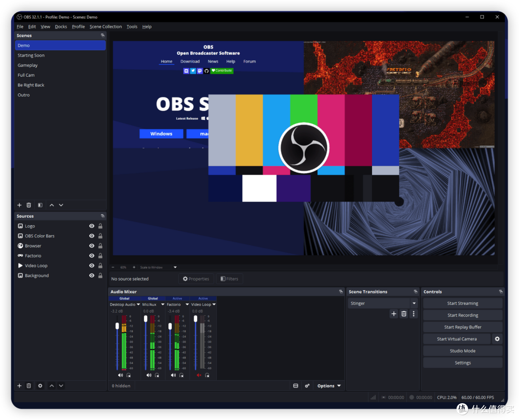Open transition properties three-dot menu
Image resolution: width=519 pixels, height=420 pixels.
[x=413, y=314]
